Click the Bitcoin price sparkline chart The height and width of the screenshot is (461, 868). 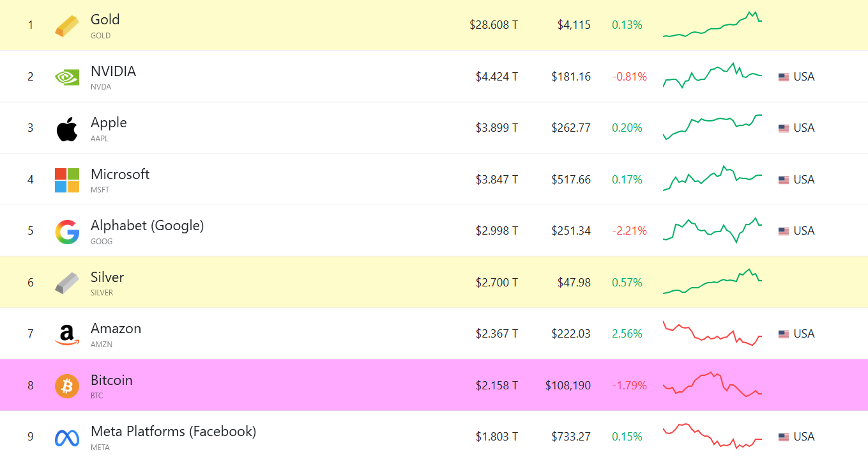click(712, 385)
